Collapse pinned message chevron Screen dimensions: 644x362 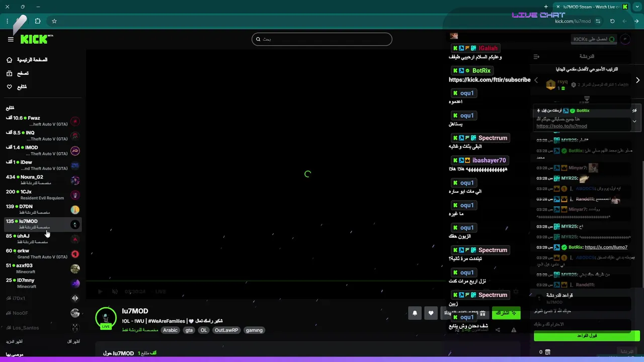click(x=634, y=121)
